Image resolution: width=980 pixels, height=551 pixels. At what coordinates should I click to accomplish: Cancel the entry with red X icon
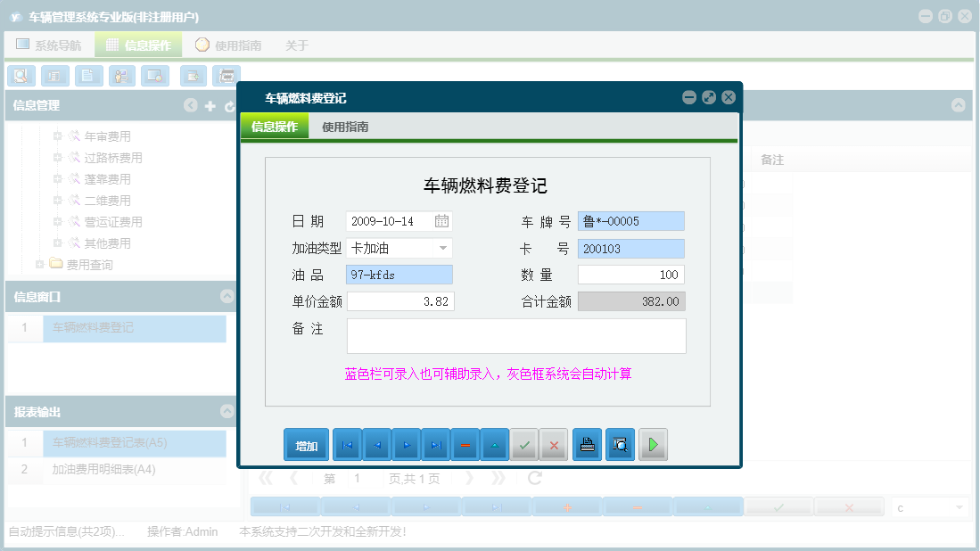tap(553, 444)
